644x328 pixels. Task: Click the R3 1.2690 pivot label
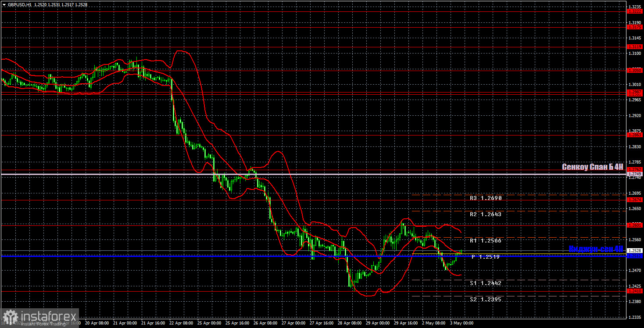click(485, 198)
